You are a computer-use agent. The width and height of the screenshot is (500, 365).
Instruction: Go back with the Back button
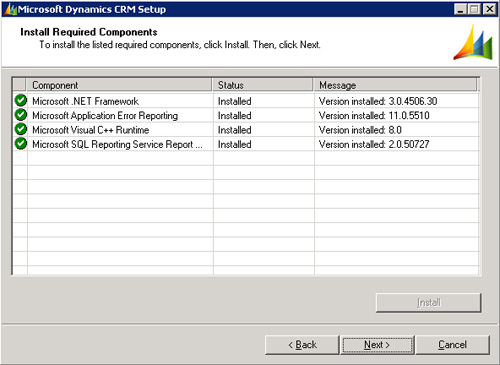coord(302,345)
